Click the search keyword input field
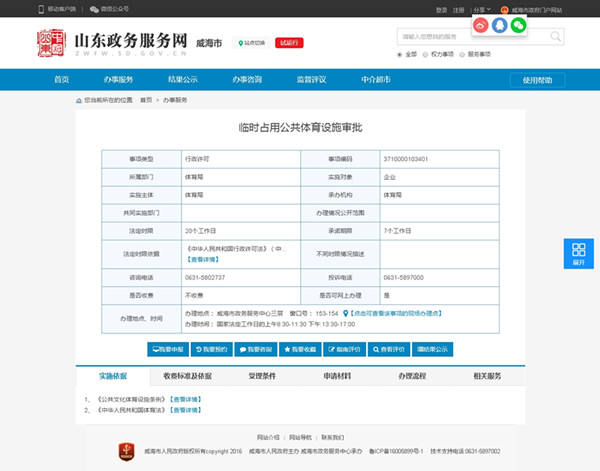600x471 pixels. click(x=468, y=37)
